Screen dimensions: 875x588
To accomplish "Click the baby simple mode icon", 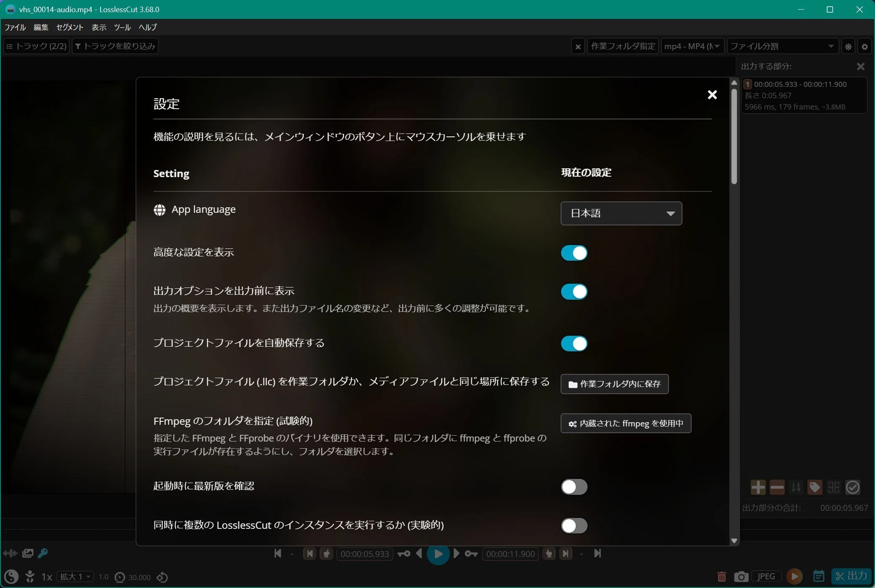I will [30, 577].
